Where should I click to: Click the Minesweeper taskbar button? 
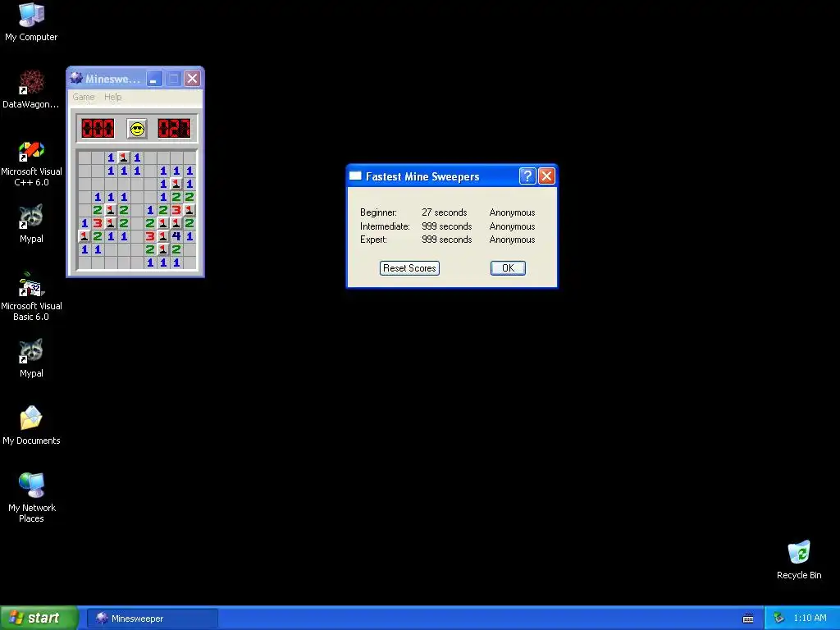click(x=152, y=619)
